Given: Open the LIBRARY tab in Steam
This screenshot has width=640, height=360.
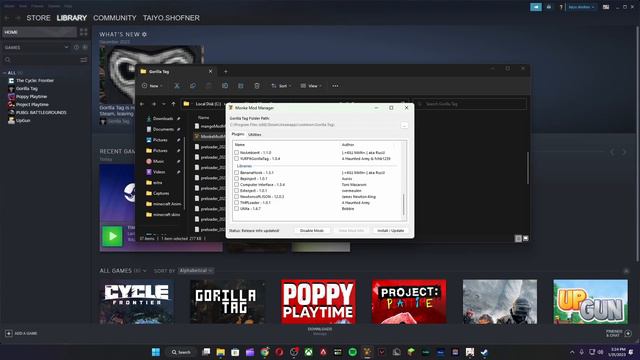Looking at the screenshot, I should click(x=72, y=18).
